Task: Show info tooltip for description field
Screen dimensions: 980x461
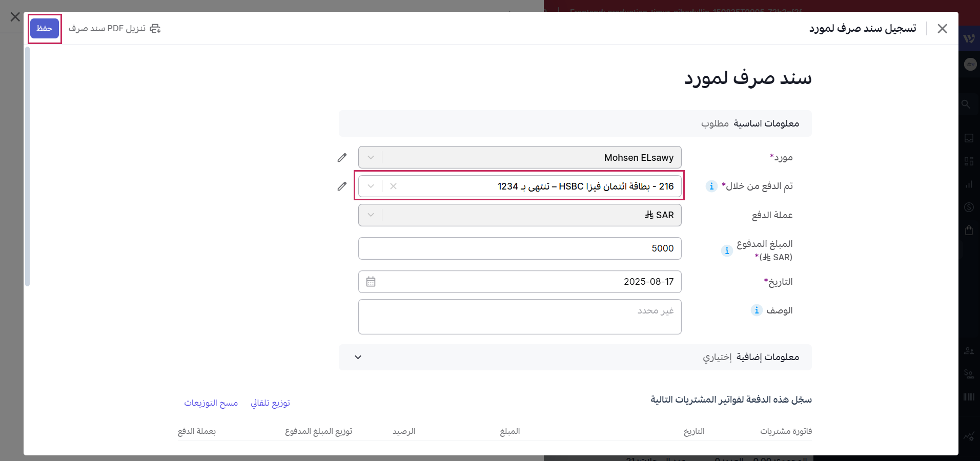Action: [757, 310]
